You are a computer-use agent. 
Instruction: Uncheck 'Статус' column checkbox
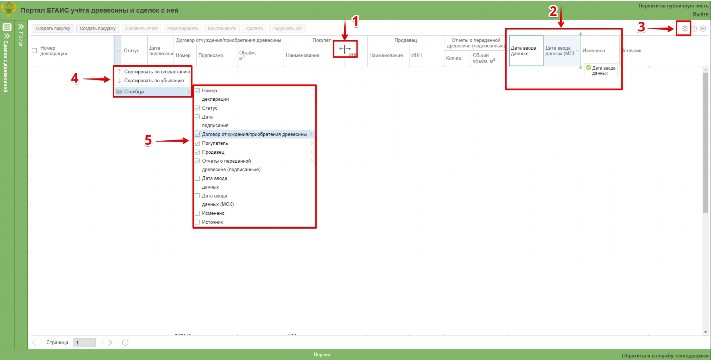click(x=197, y=108)
